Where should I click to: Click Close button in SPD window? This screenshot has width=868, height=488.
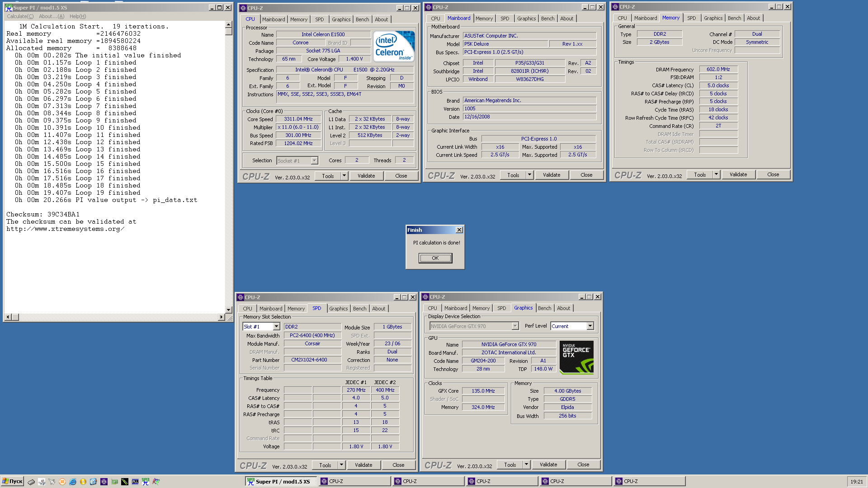coord(398,465)
